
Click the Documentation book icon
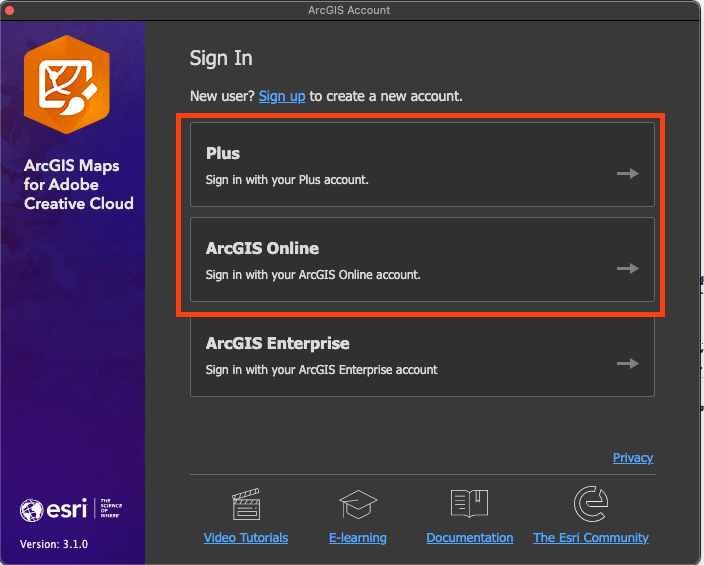tap(469, 504)
